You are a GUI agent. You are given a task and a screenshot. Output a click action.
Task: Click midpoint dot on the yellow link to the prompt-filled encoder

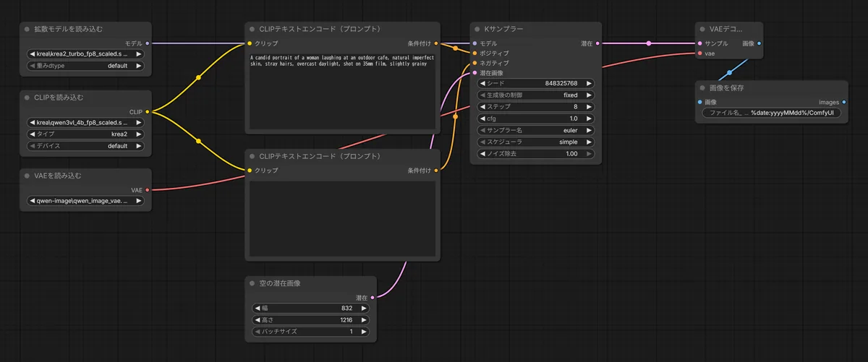(x=198, y=77)
